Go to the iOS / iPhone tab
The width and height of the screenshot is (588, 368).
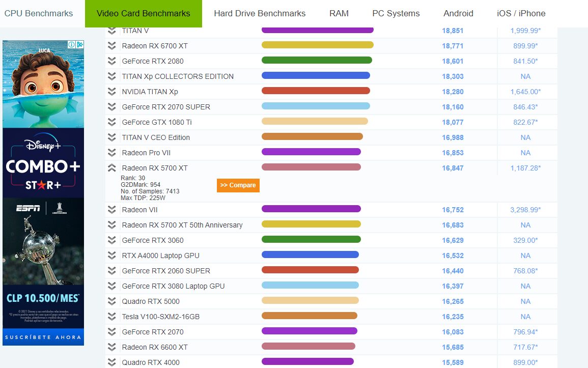click(x=521, y=14)
